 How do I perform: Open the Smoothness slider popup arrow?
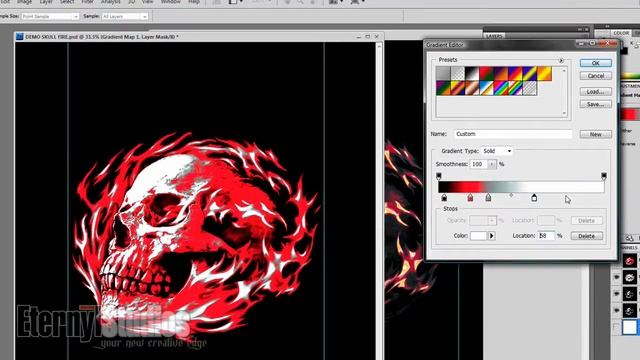492,164
